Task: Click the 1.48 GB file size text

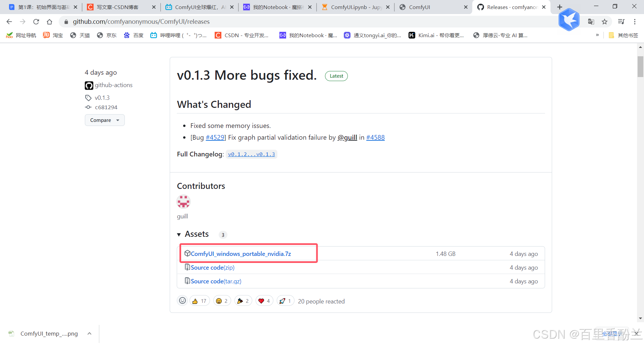Action: click(445, 254)
